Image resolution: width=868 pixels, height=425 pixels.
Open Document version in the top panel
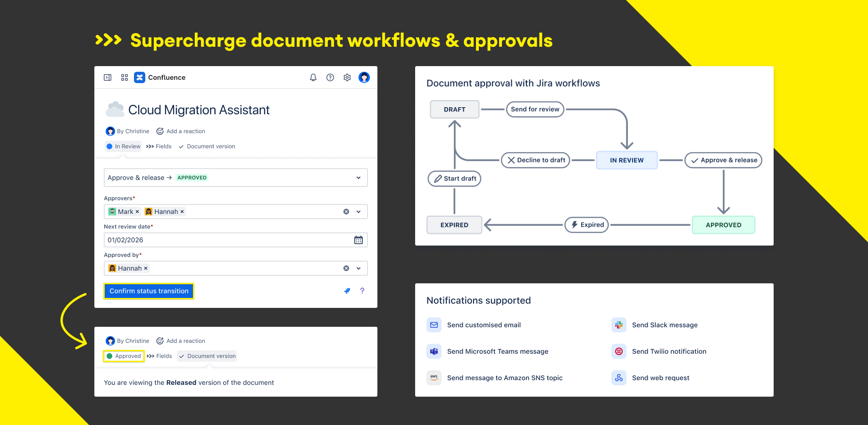tap(207, 146)
